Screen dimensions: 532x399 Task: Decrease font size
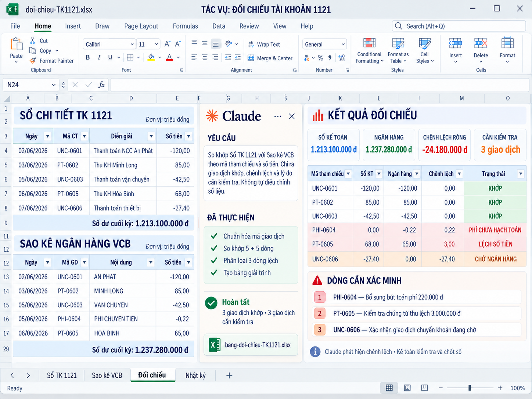pos(178,44)
